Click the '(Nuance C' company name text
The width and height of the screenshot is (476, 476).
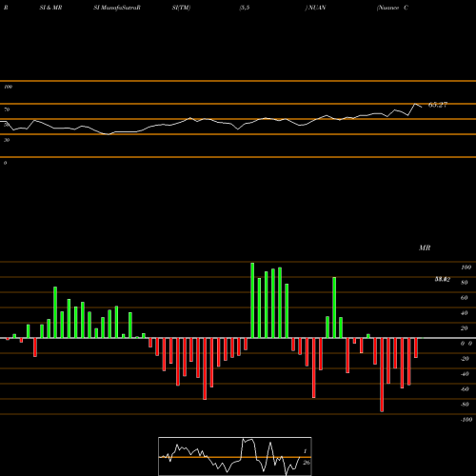click(x=392, y=8)
